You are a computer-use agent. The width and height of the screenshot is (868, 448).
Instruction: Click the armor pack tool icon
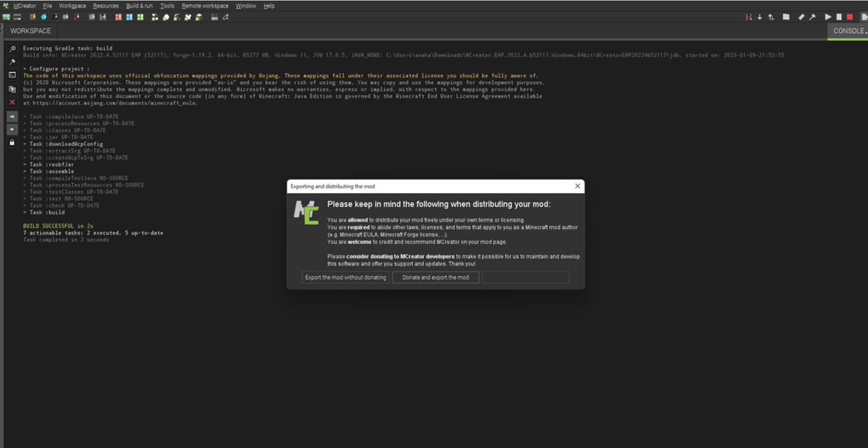coord(188,17)
